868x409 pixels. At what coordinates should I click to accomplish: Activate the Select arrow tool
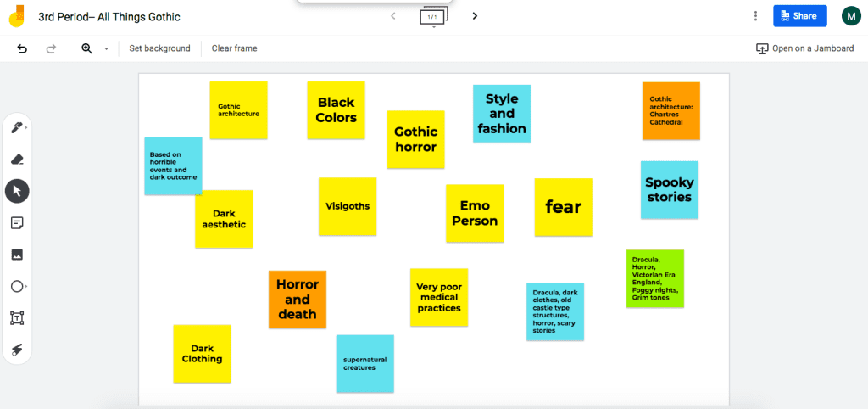(x=17, y=191)
